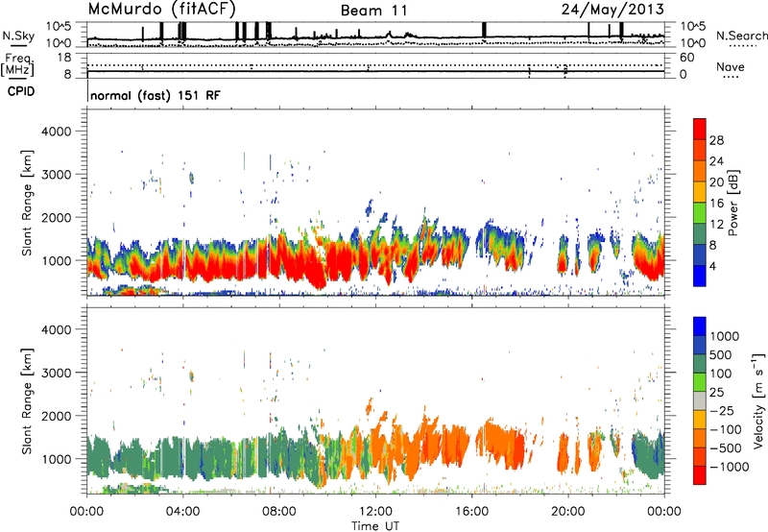Click the Slant Range label of velocity panel

point(27,401)
